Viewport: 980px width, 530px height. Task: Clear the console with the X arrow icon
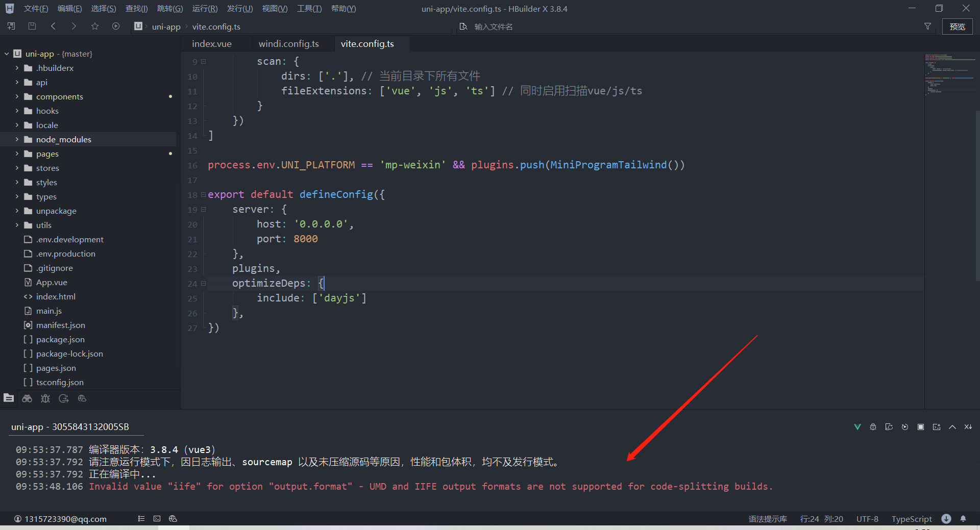(x=968, y=427)
